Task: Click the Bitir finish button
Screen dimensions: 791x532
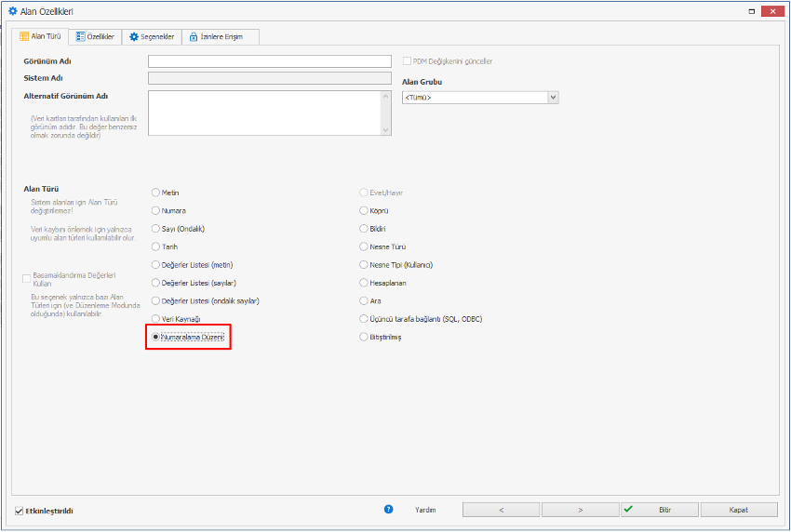Action: tap(660, 510)
